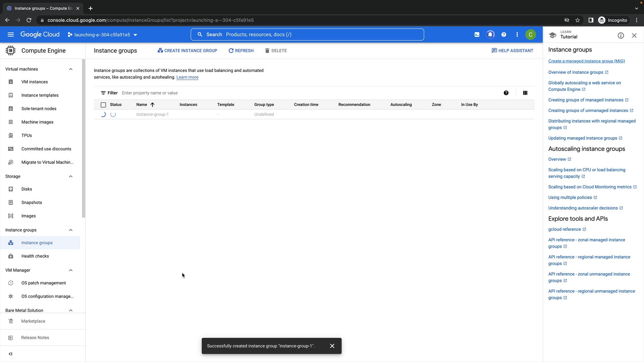Open Create a managed instance group (MIG) link
The image size is (644, 362).
tap(586, 61)
